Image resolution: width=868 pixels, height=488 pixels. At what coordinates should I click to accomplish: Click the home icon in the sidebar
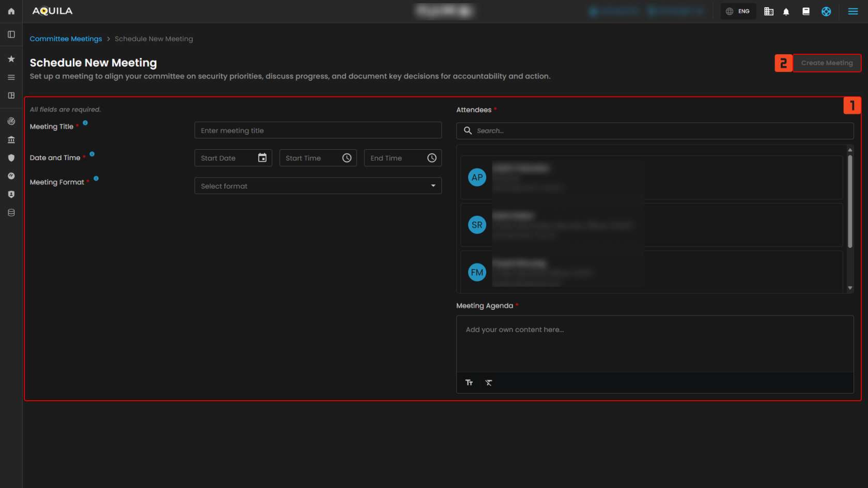coord(11,11)
